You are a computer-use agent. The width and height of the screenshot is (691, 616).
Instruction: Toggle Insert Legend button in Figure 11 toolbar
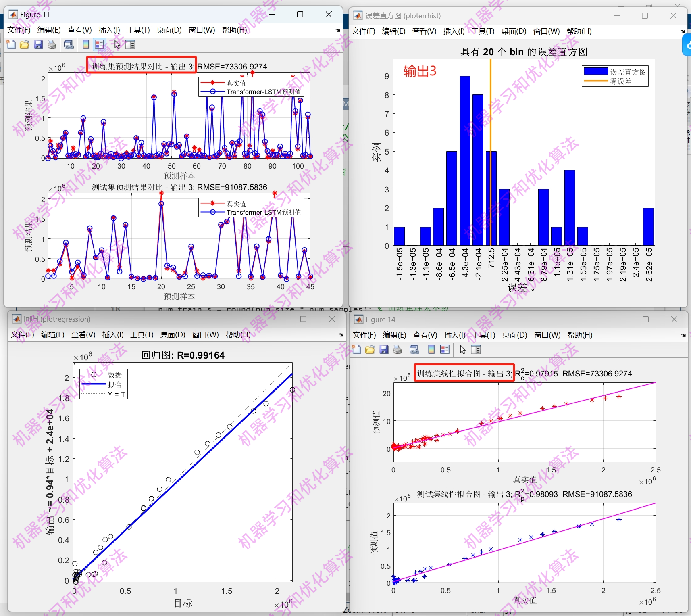coord(99,44)
